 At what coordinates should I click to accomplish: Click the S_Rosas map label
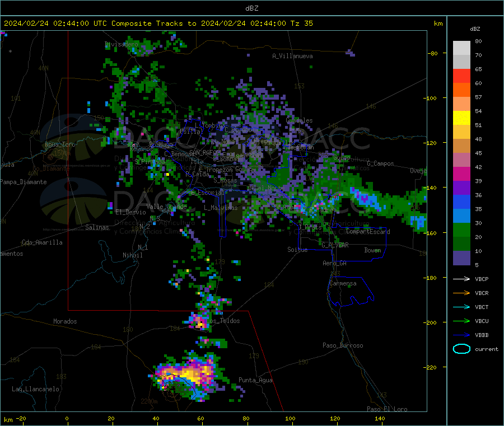(x=225, y=180)
